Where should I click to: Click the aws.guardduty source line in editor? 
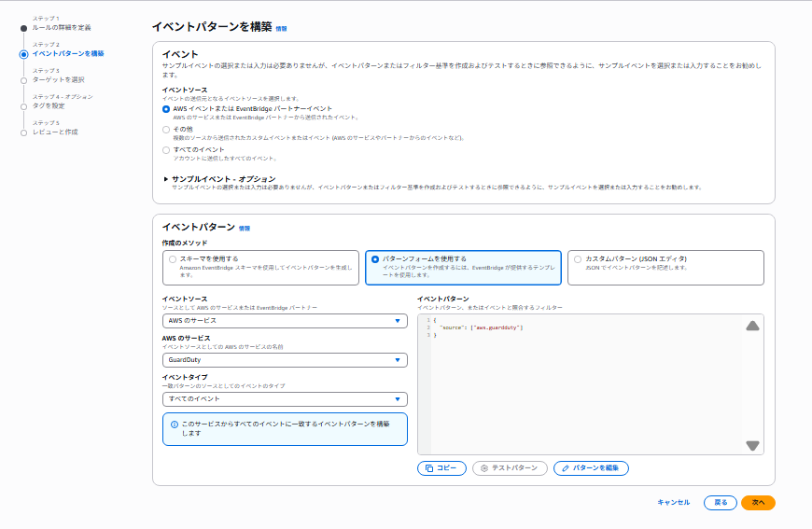coord(481,327)
